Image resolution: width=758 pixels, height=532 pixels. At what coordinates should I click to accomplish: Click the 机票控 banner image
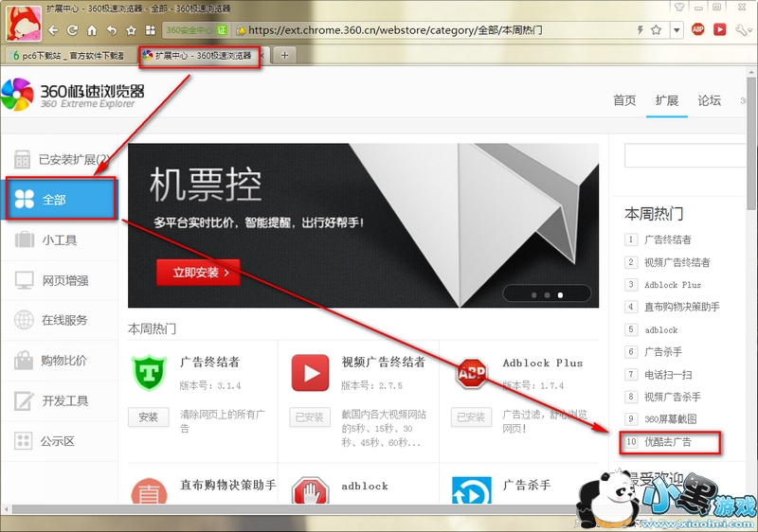[363, 225]
